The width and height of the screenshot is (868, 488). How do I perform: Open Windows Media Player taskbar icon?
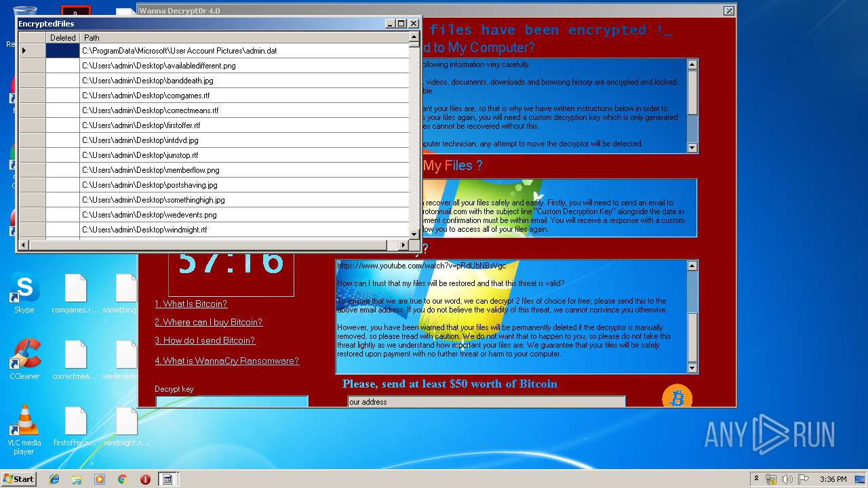click(x=100, y=479)
